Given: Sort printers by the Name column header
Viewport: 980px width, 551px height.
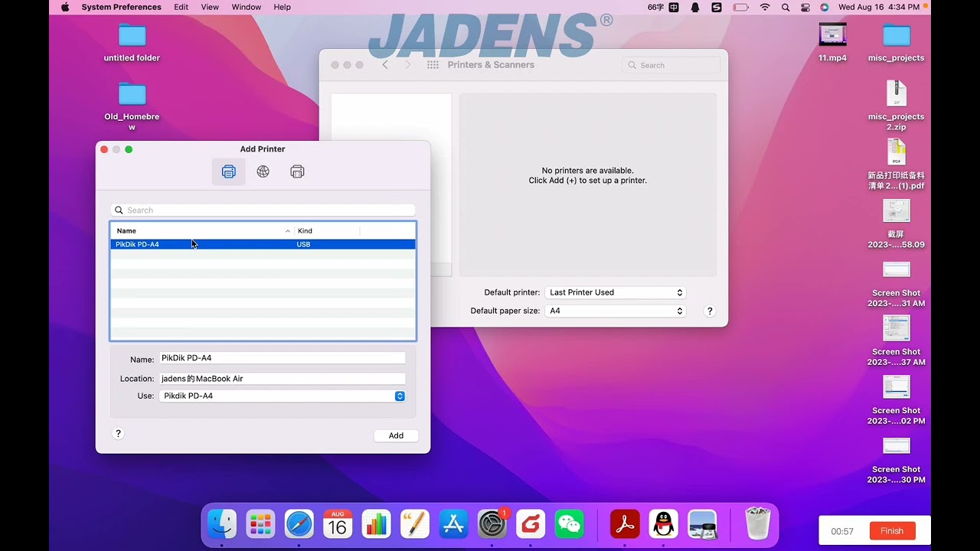Looking at the screenshot, I should click(202, 230).
